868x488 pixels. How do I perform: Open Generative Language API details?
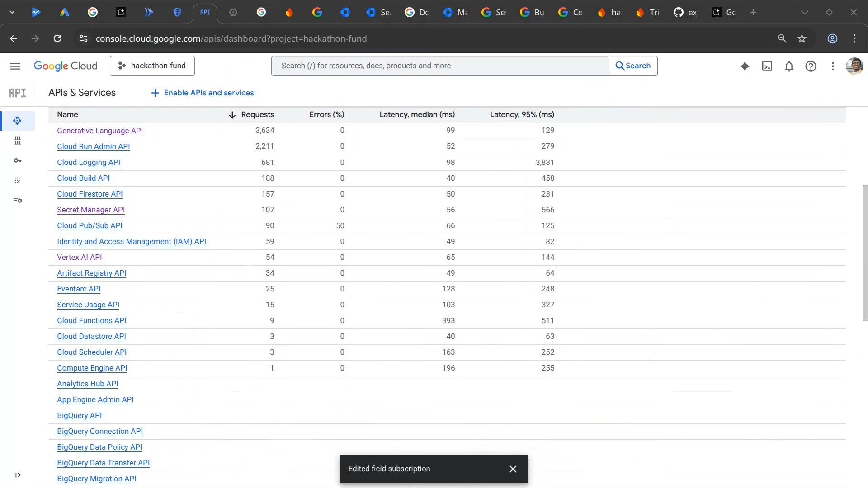click(x=100, y=131)
